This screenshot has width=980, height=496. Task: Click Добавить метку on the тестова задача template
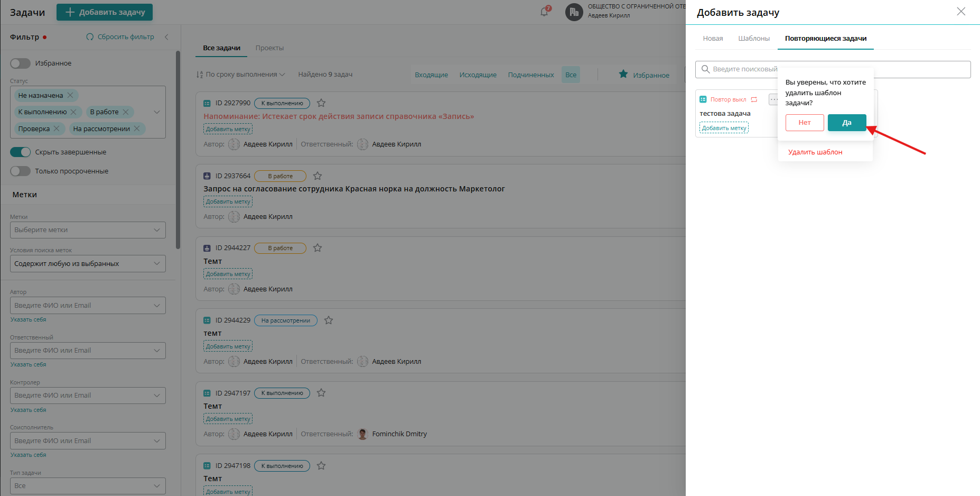(x=724, y=128)
